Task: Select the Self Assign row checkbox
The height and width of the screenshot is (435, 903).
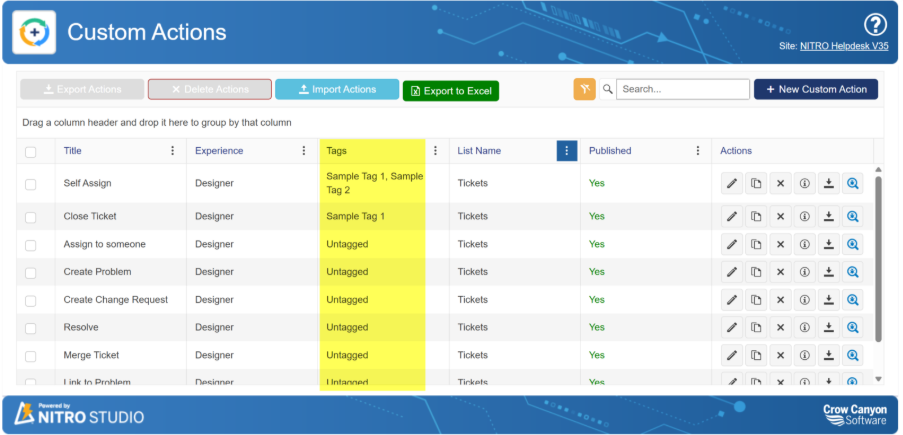Action: click(x=31, y=184)
